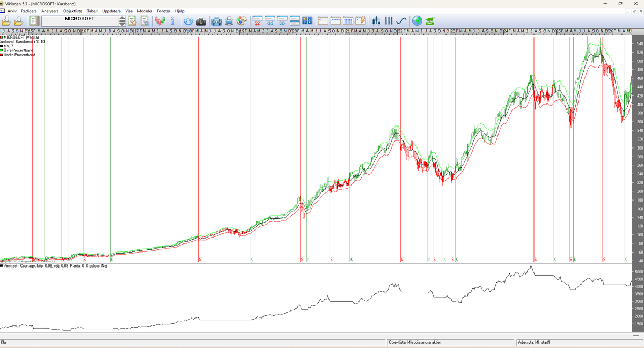
Task: Click the first calendar icon
Action: tap(323, 21)
